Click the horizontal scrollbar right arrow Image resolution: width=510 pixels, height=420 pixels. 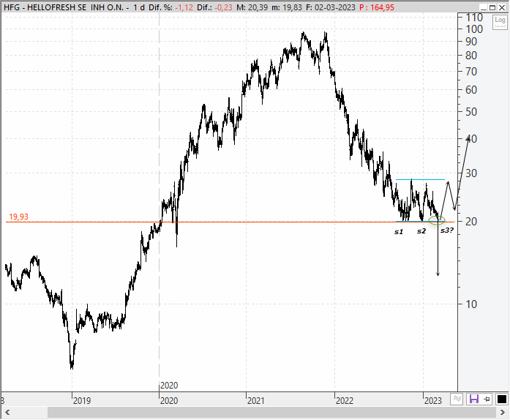tap(503, 413)
